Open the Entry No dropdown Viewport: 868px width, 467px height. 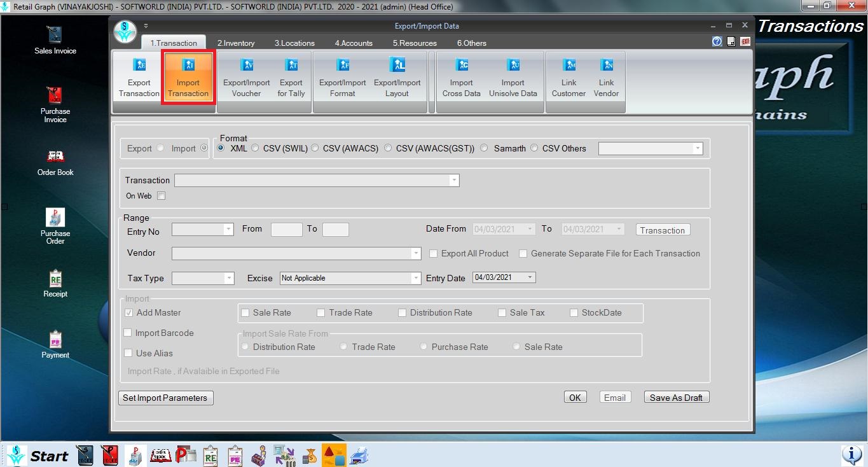point(229,229)
